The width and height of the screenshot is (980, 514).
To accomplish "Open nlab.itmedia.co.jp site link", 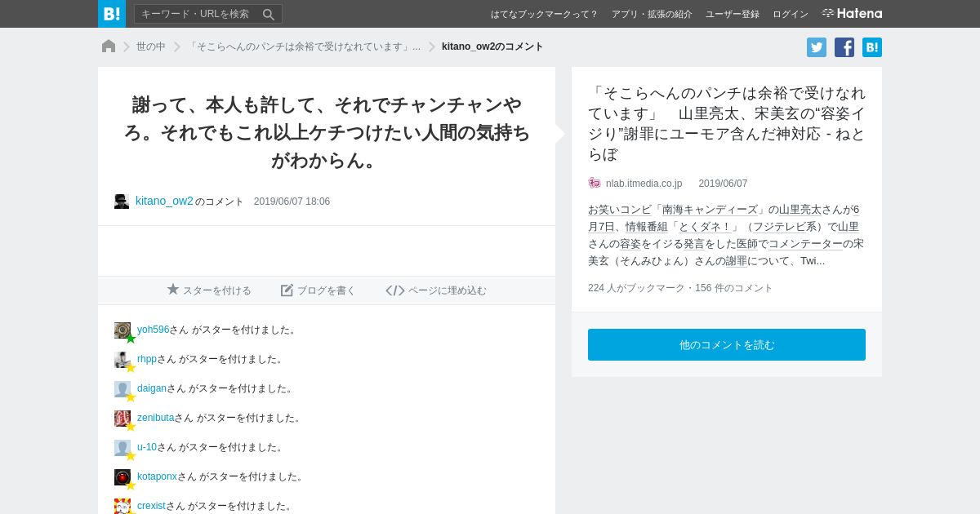I will 644,184.
